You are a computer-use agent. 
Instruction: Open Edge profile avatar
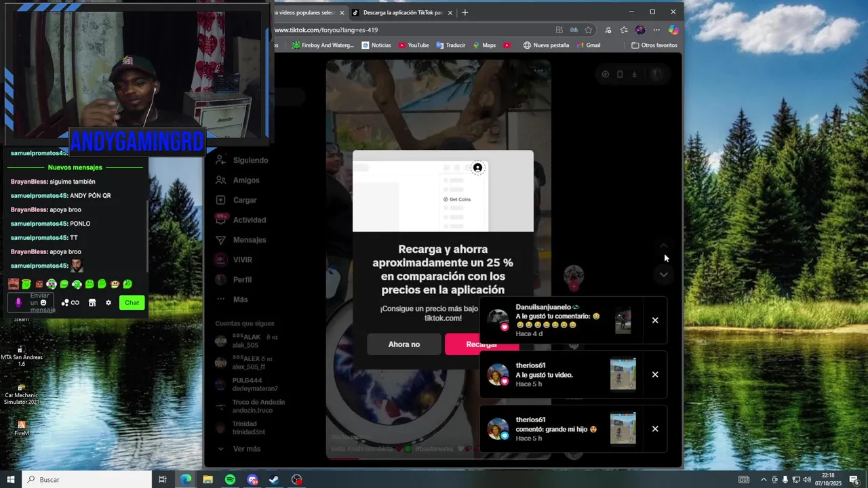640,30
